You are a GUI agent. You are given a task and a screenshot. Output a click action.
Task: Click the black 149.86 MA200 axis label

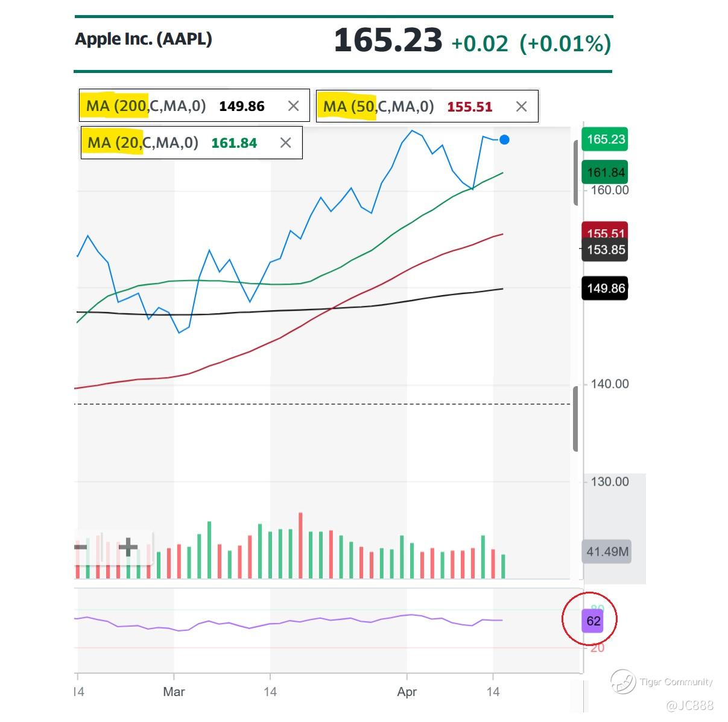(606, 288)
